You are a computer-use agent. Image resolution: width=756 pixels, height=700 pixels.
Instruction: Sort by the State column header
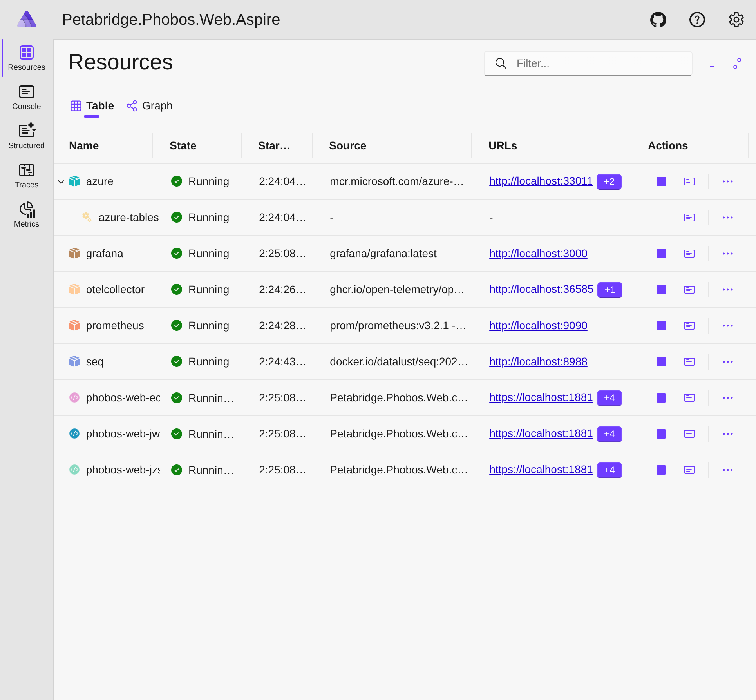(183, 146)
